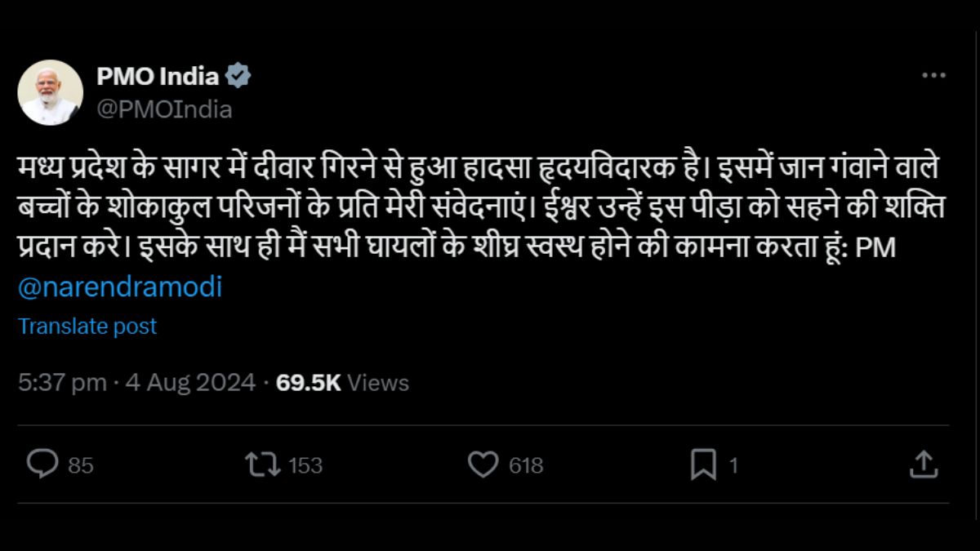Click the 85 replies count

click(x=81, y=465)
